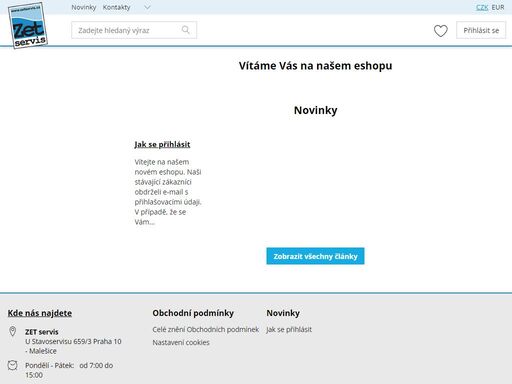
Task: Open 'Celé znění Obchodních podmínek' link
Action: click(x=206, y=329)
